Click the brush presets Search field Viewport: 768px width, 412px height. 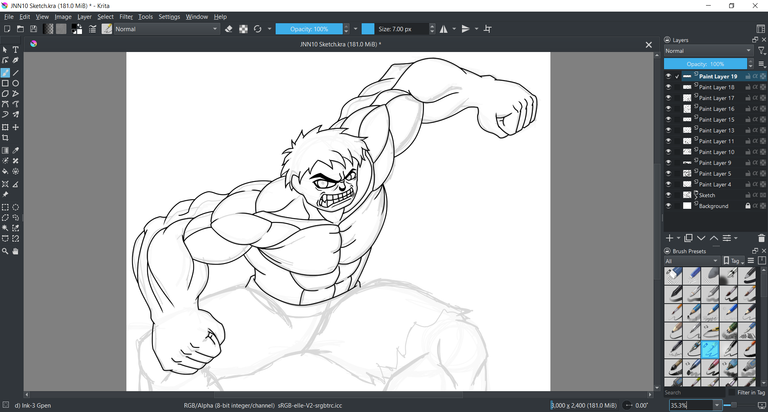(694, 392)
